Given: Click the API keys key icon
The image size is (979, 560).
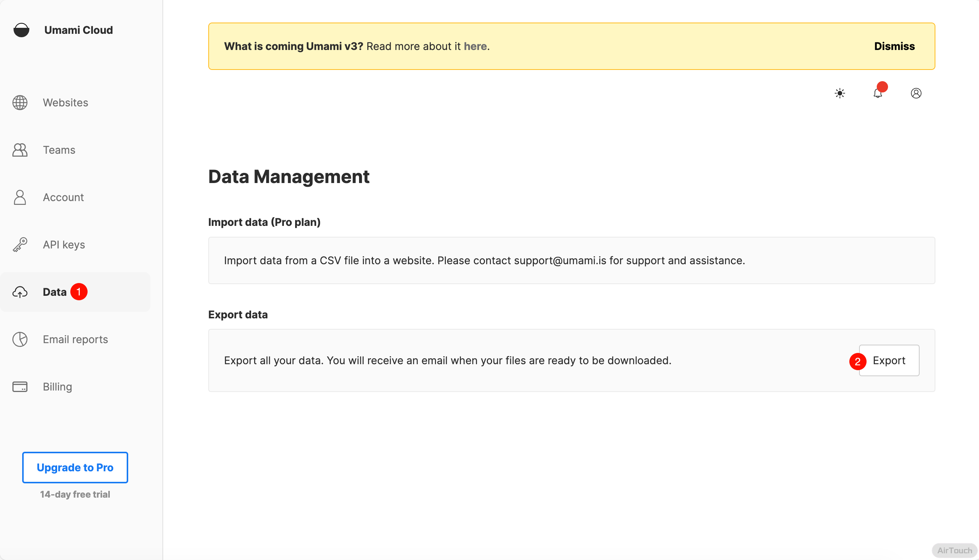Looking at the screenshot, I should click(20, 245).
